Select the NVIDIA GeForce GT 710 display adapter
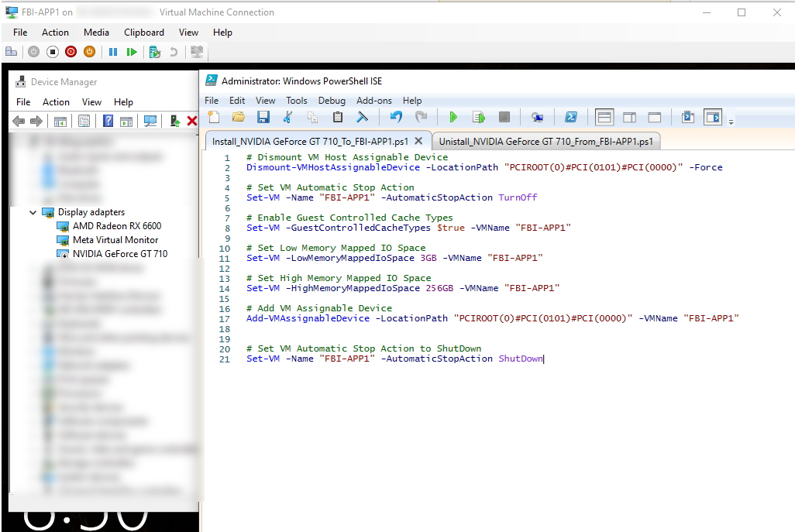This screenshot has height=532, width=795. 122,252
